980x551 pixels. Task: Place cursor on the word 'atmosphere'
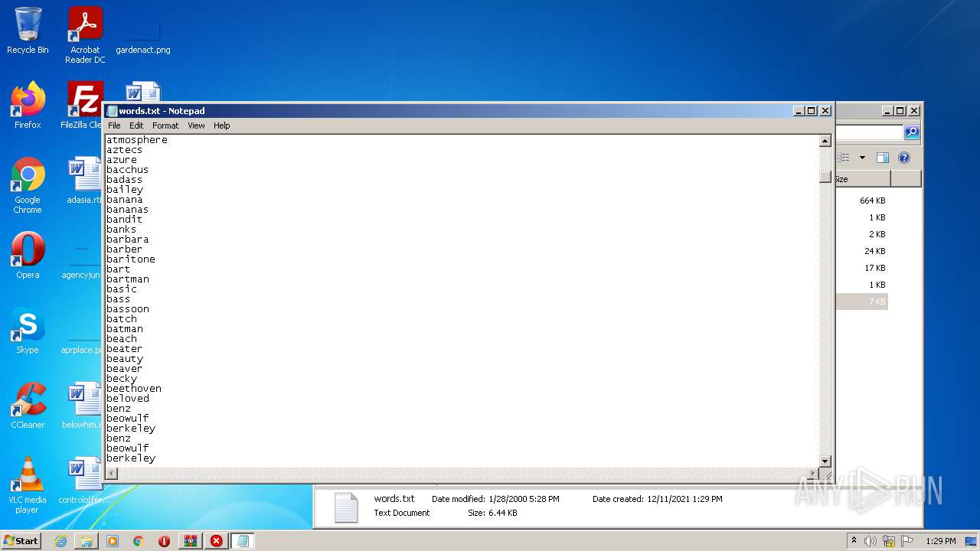point(137,140)
